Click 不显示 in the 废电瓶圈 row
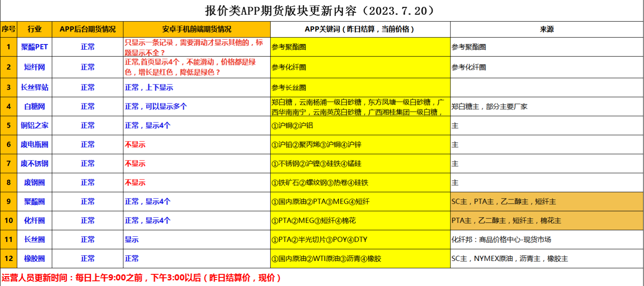Image resolution: width=644 pixels, height=286 pixels. coord(135,145)
